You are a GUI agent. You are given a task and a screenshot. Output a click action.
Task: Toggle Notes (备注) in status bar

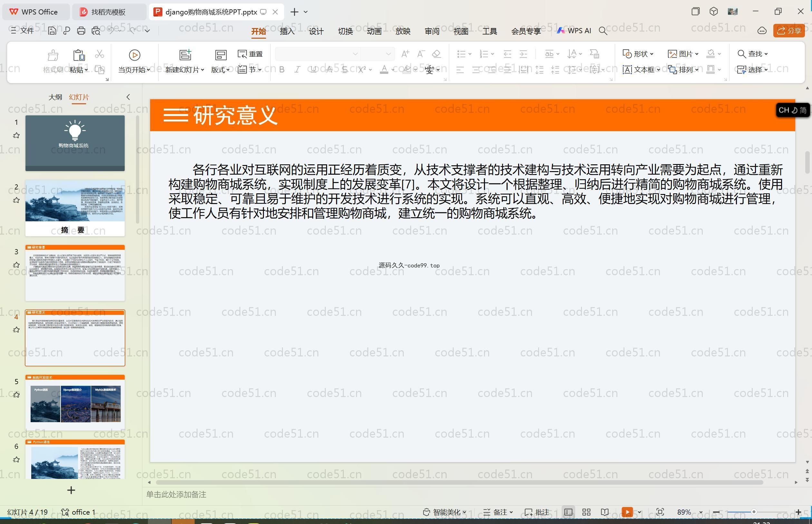click(498, 512)
